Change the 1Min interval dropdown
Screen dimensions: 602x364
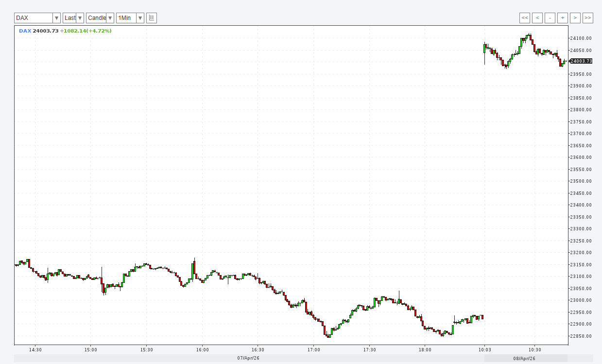pos(130,18)
